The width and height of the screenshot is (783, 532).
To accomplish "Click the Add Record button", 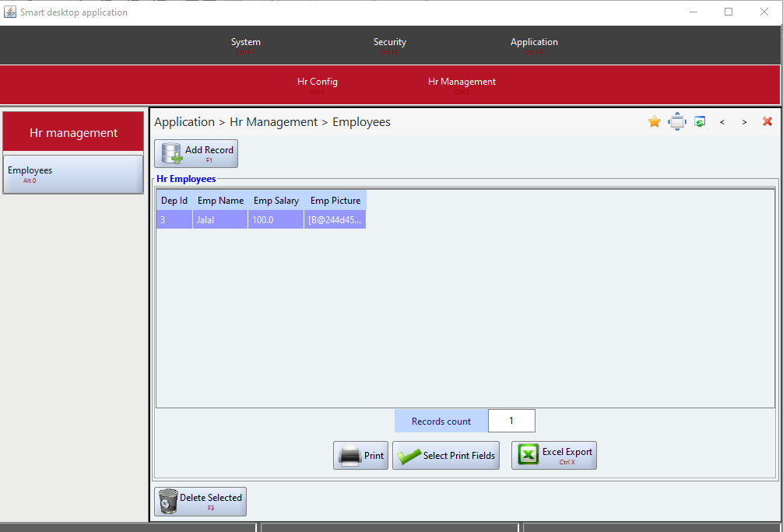I will [x=196, y=153].
